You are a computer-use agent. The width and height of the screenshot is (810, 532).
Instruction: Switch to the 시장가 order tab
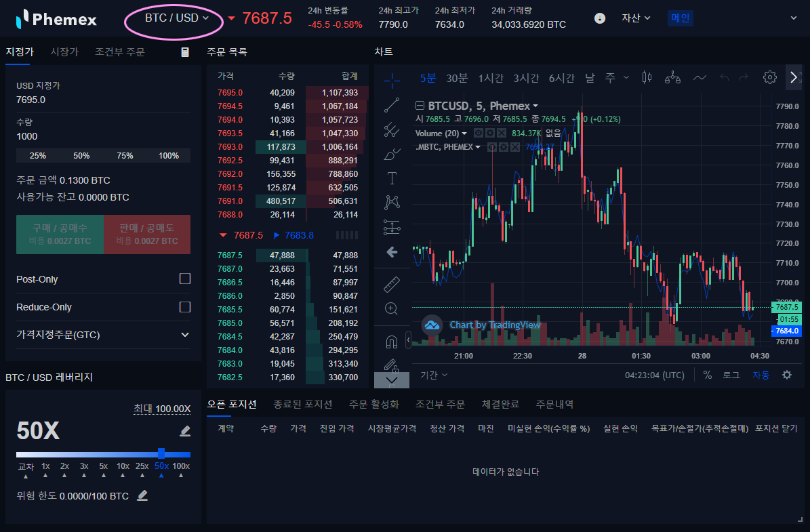64,52
